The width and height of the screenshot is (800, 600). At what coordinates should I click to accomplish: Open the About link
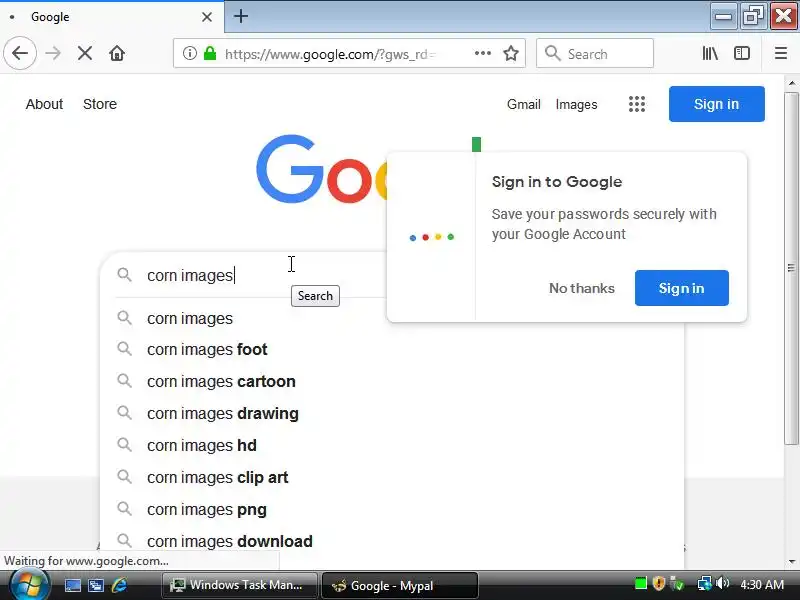(44, 104)
